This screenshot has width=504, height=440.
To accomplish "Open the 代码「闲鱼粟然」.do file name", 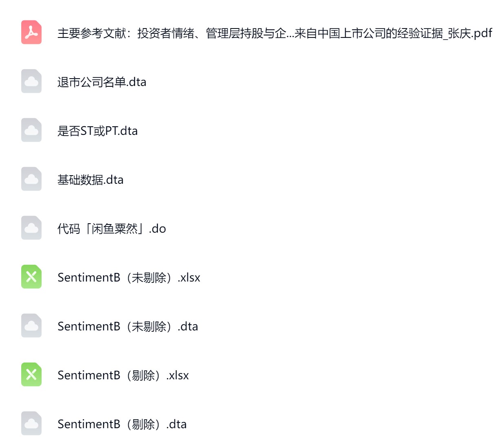I will tap(111, 229).
